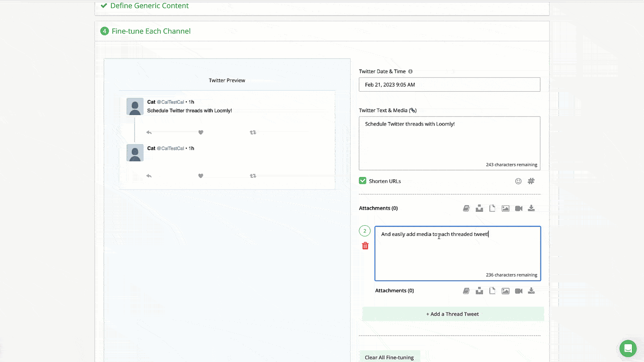Click the blank file icon in first Attachments row
This screenshot has height=362, width=644.
492,208
